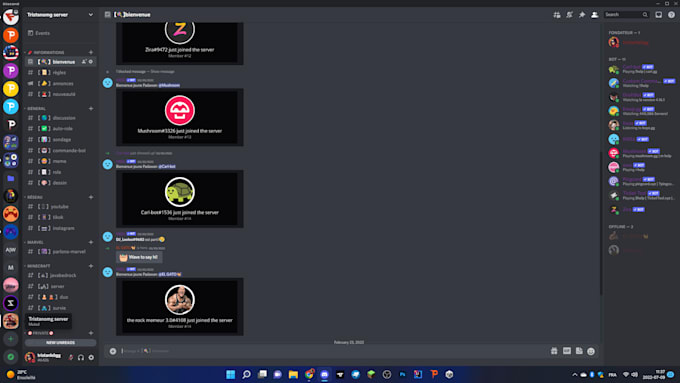This screenshot has height=383, width=680.
Task: Open Carl-bot in member list
Action: click(x=641, y=69)
